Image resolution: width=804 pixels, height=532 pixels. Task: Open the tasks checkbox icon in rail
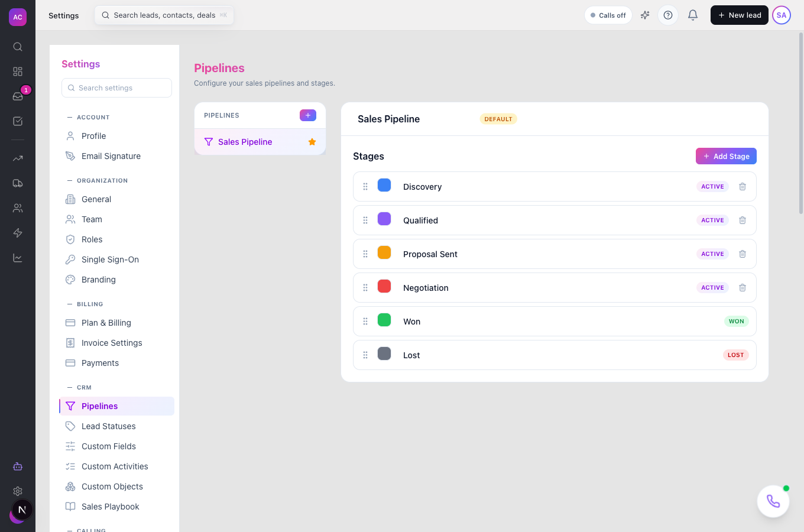18,121
